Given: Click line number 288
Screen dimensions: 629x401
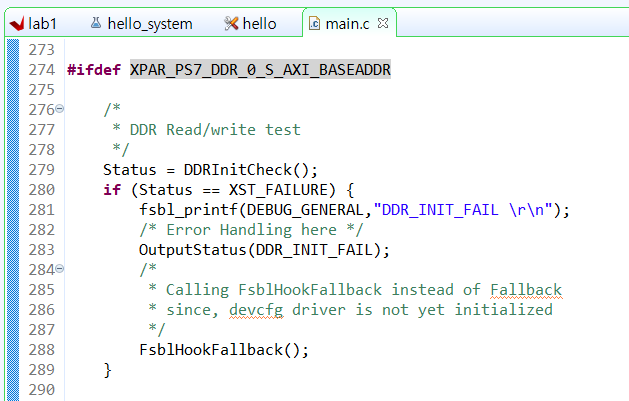Looking at the screenshot, I should 41,350.
